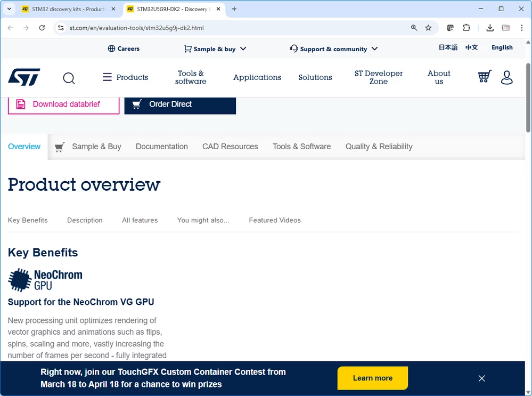Open the Quality & Reliability tab
Screen dimensions: 532x396
pos(379,147)
